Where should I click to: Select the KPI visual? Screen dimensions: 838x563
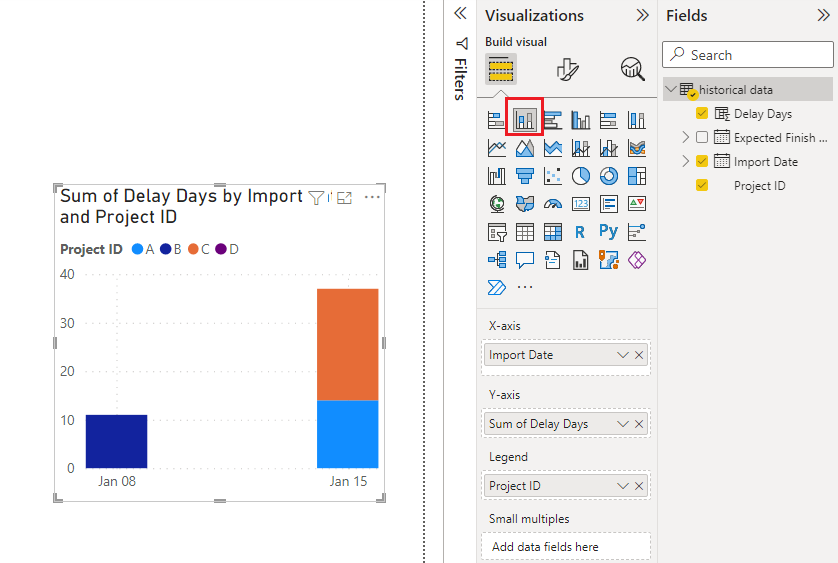pos(637,204)
